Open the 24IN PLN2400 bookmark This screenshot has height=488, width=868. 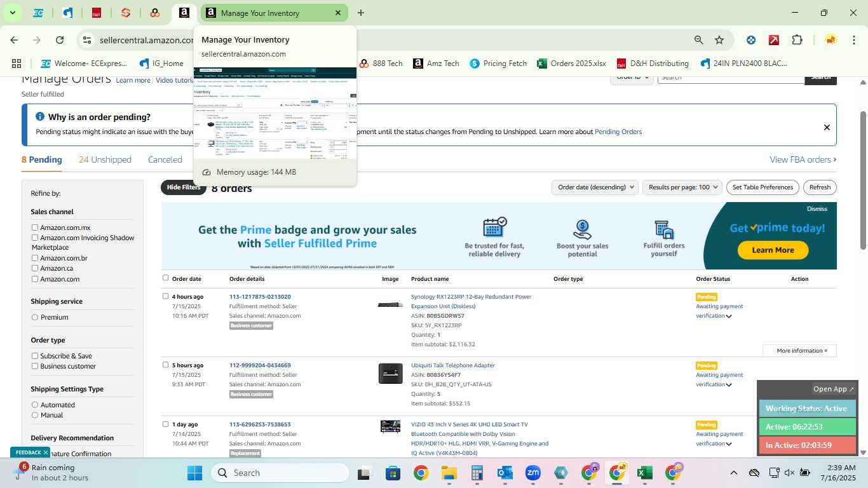coord(743,64)
